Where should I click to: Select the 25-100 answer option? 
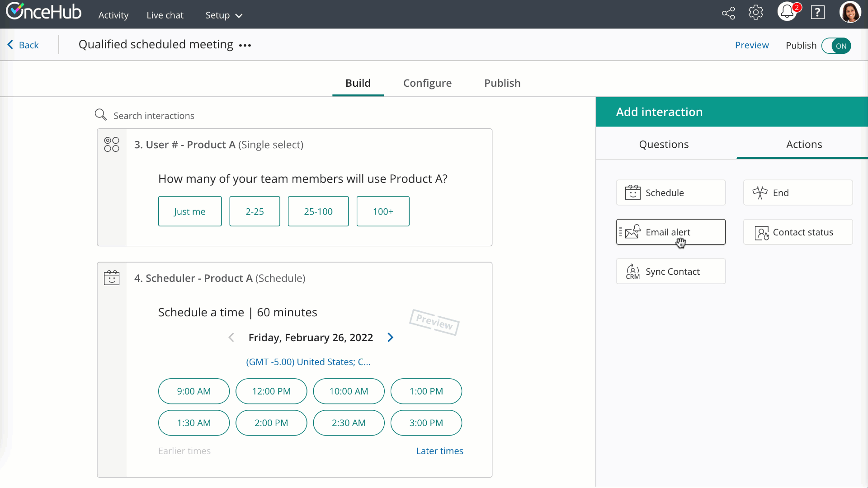(x=318, y=211)
